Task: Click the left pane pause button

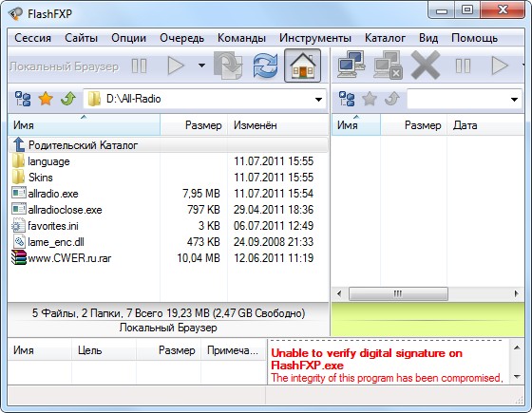Action: (139, 66)
